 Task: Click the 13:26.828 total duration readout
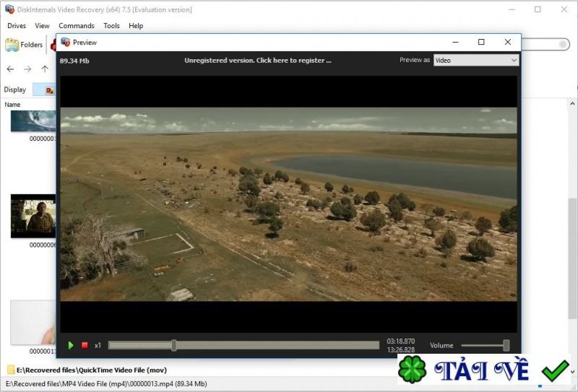[401, 349]
